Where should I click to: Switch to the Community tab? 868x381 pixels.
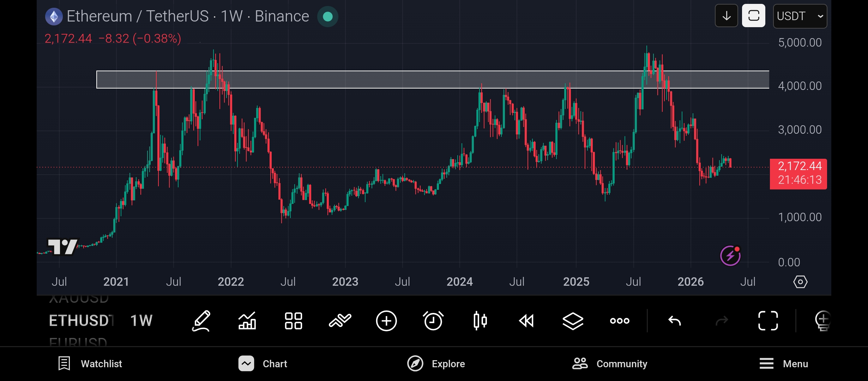[610, 364]
